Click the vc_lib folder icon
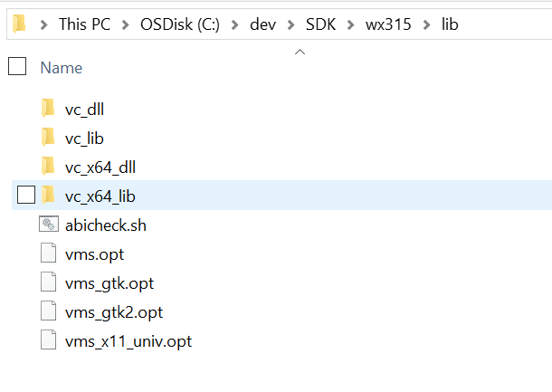552x392 pixels. click(x=48, y=137)
